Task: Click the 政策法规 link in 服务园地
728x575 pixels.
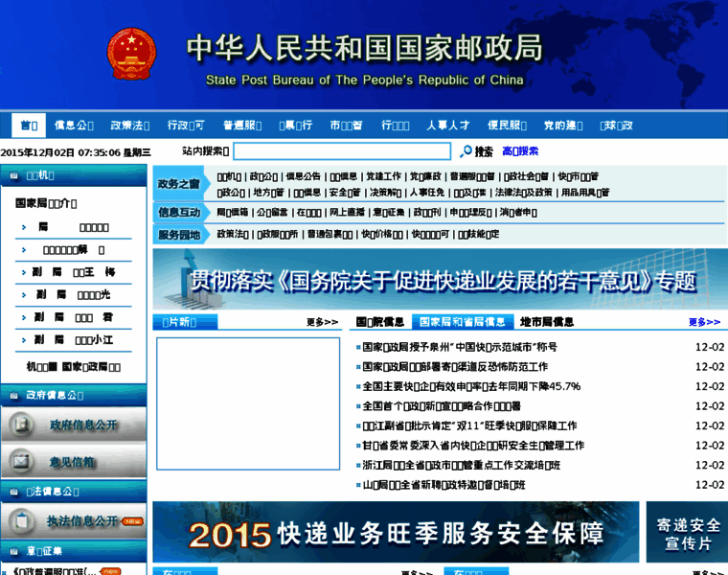Action: pos(233,234)
